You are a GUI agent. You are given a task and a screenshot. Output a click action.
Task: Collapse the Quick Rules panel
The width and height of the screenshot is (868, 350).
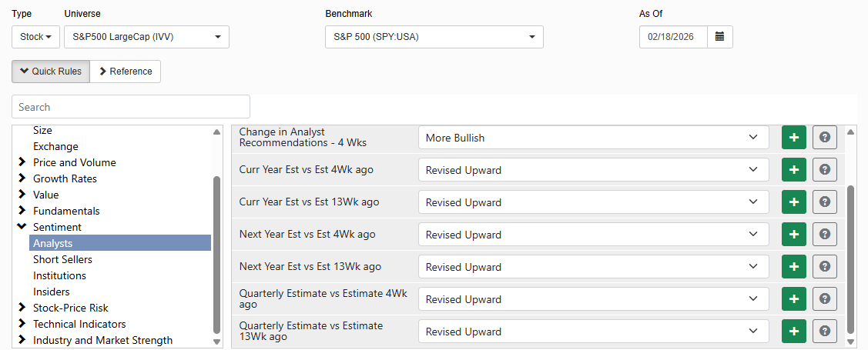point(51,72)
